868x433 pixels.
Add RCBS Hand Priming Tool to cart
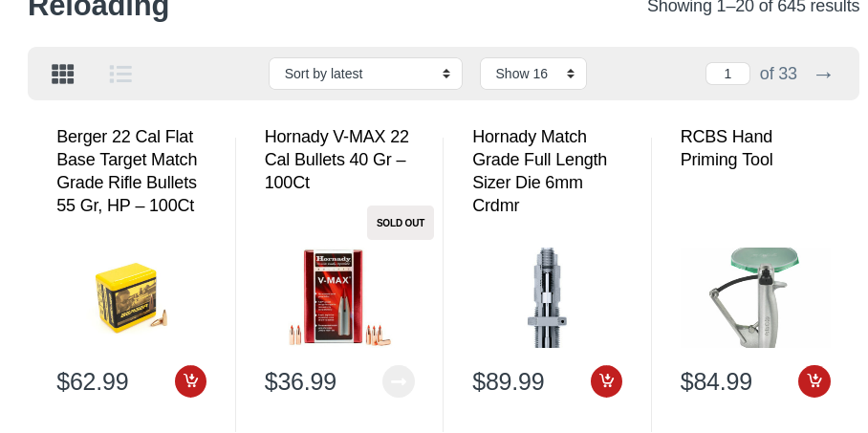tap(814, 381)
